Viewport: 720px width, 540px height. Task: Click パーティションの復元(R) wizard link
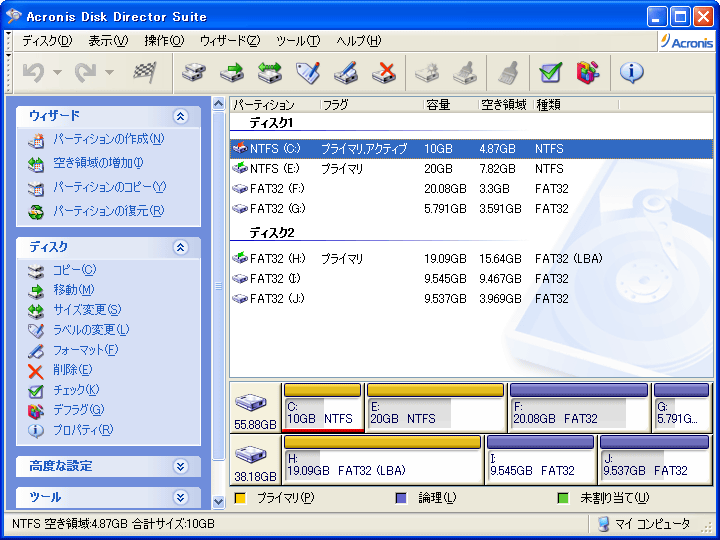pyautogui.click(x=108, y=211)
